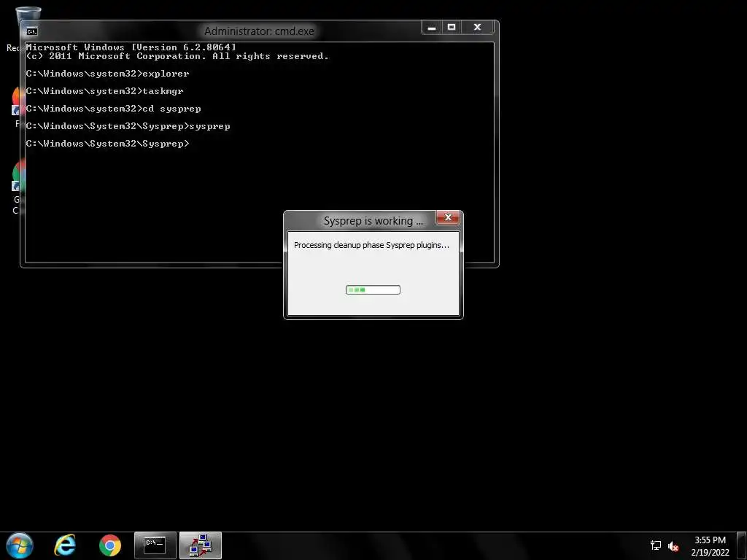Click the 'cd sysprep' command line
The width and height of the screenshot is (747, 560).
[113, 109]
